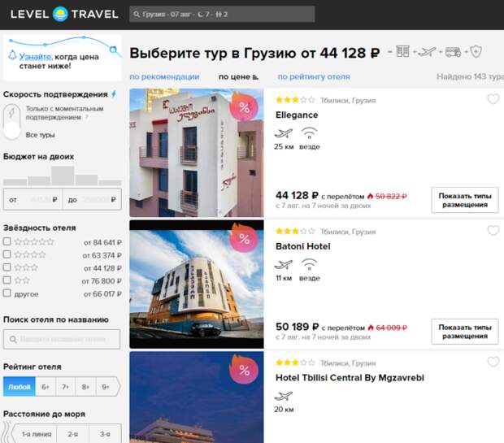Favorite Hotel Tbilisi Central heart icon
This screenshot has width=504, height=443.
click(493, 362)
